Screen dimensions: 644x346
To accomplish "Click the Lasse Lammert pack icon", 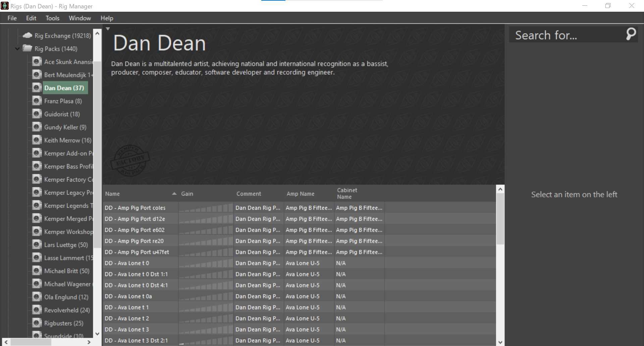I will 37,257.
